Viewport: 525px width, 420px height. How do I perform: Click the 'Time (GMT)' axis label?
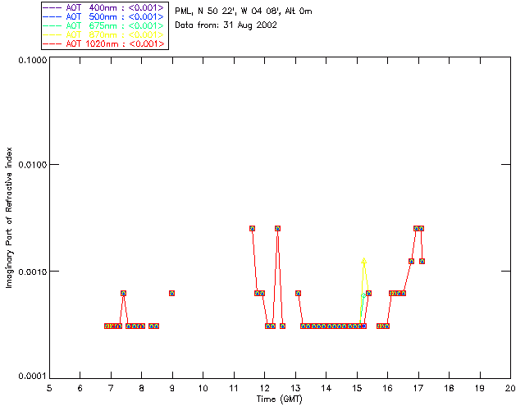280,399
